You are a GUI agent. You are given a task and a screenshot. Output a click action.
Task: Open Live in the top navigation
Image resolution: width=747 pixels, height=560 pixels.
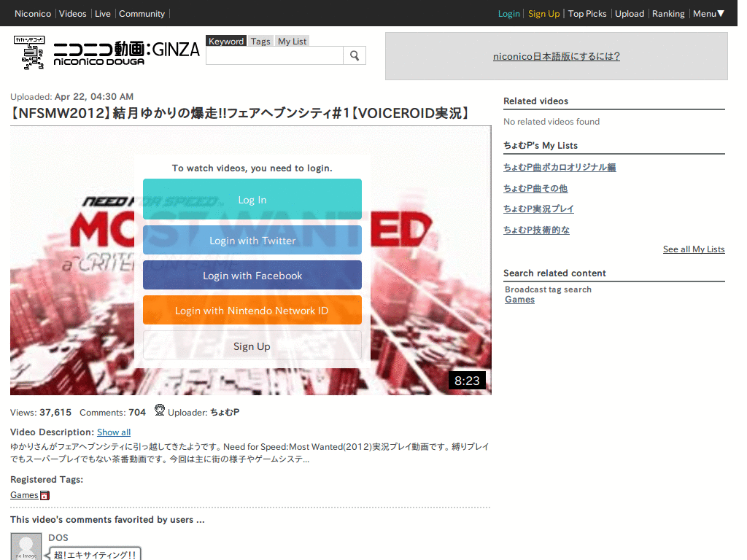pos(103,14)
